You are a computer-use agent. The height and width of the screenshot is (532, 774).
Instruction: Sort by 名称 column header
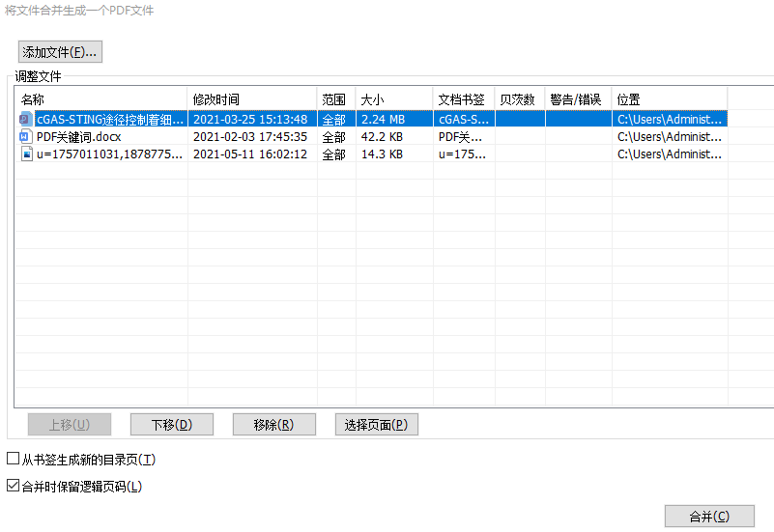pyautogui.click(x=101, y=99)
